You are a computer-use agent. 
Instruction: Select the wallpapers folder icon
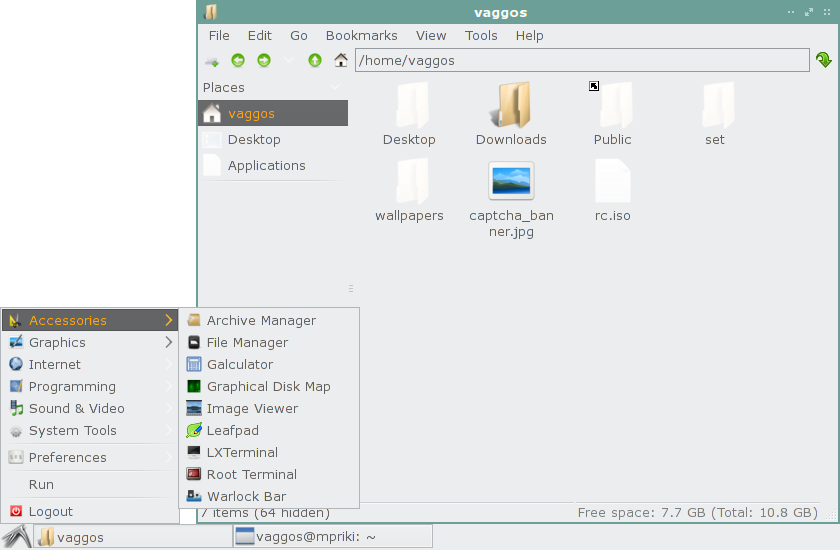411,182
